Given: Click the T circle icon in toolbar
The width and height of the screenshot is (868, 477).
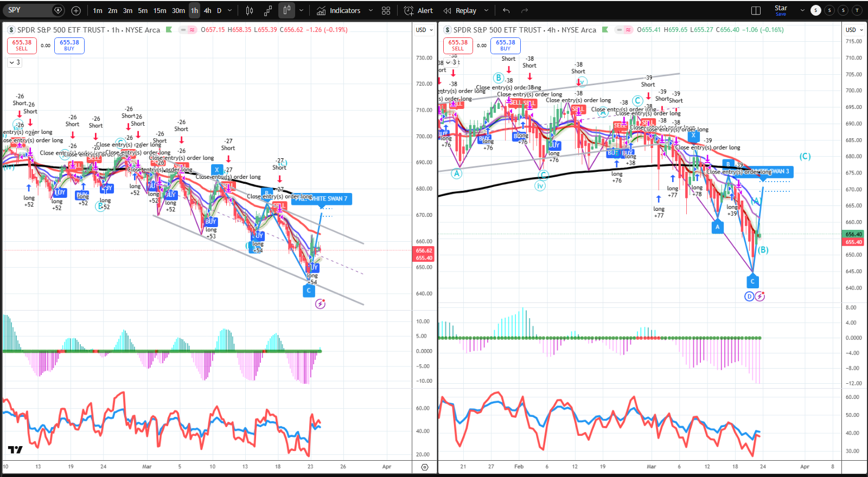Looking at the screenshot, I should 857,10.
